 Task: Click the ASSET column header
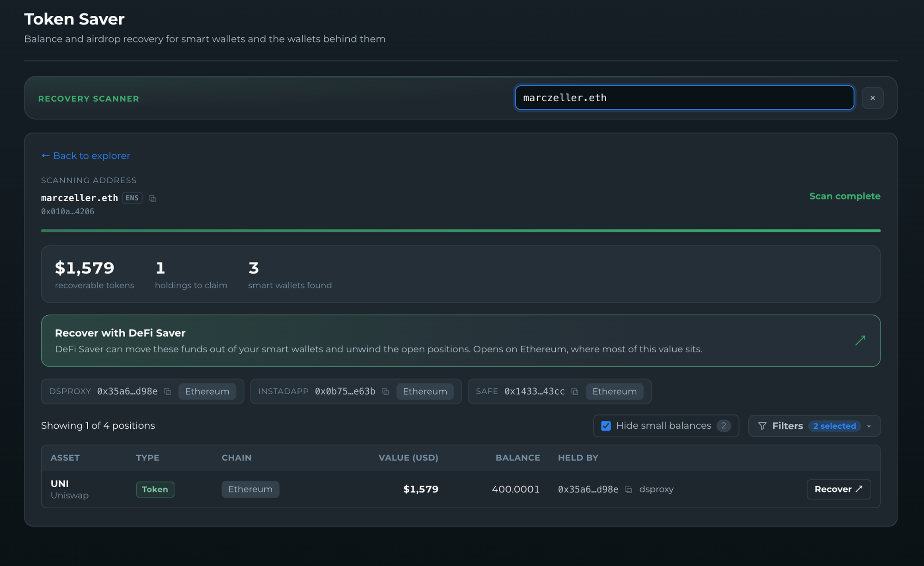(x=65, y=458)
